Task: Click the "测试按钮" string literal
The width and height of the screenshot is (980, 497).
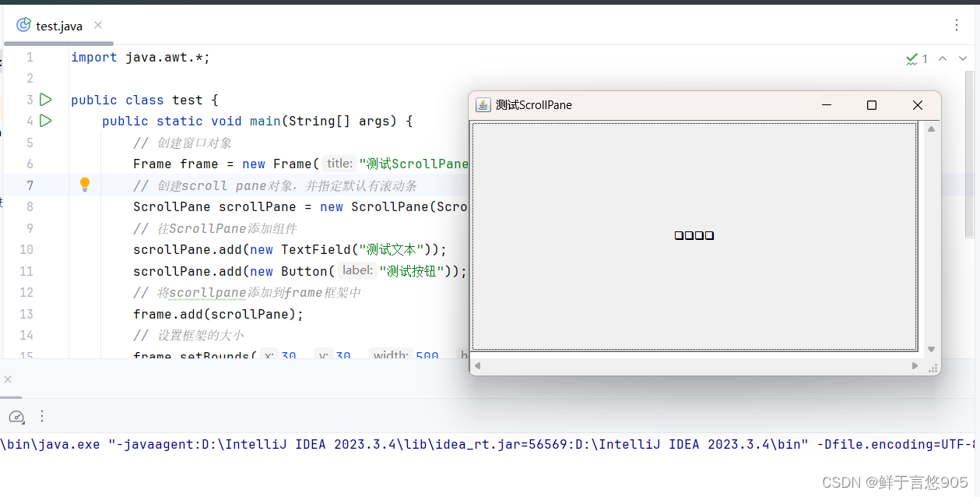Action: point(412,271)
